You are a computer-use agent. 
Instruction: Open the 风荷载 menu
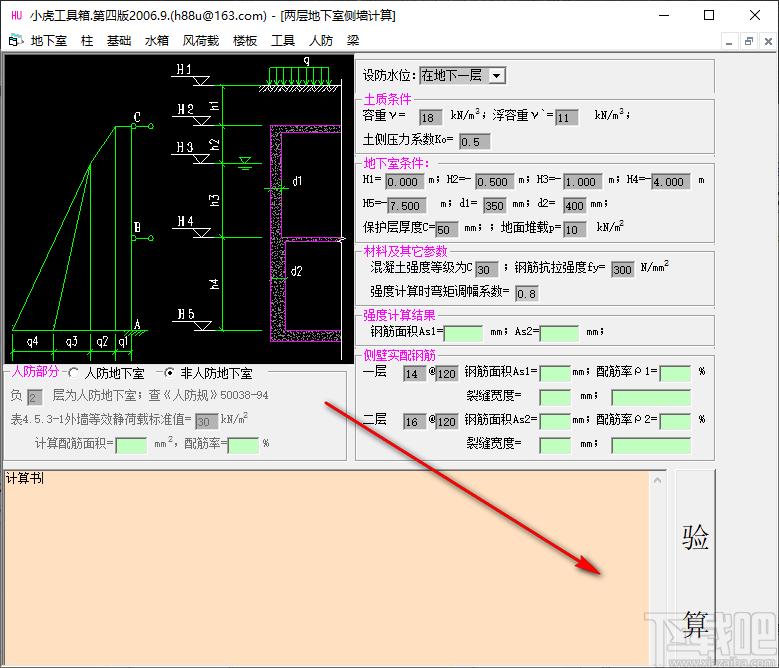point(201,41)
